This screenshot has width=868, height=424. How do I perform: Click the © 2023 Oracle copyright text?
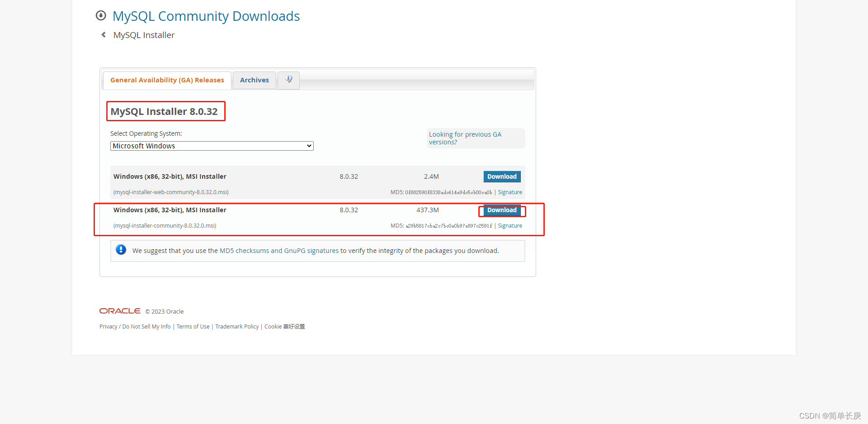165,312
